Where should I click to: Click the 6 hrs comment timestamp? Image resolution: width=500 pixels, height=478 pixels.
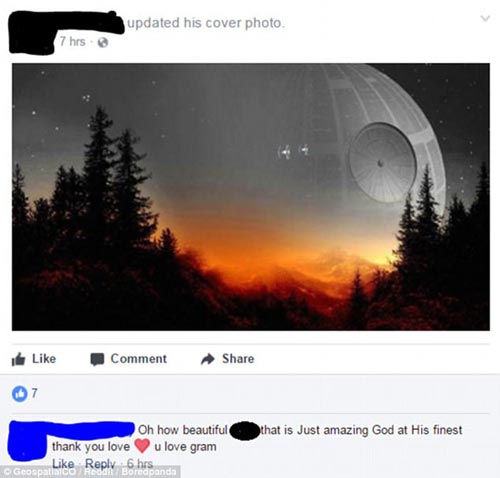pyautogui.click(x=140, y=463)
